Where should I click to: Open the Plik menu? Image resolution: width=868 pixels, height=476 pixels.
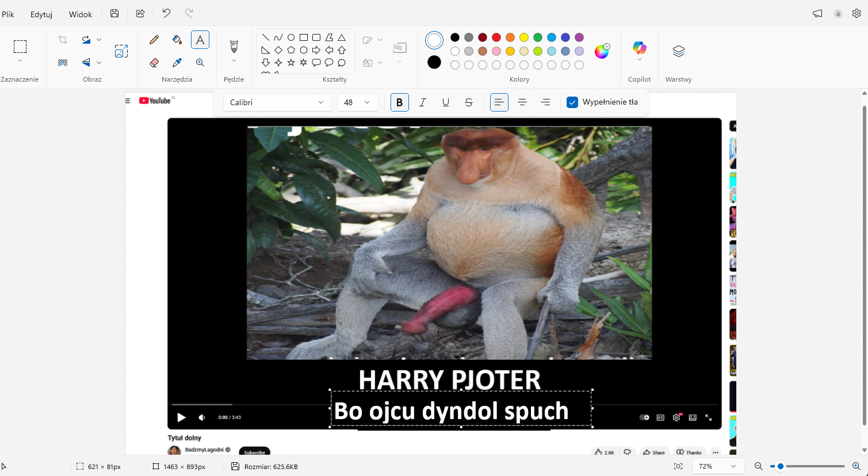tap(8, 14)
